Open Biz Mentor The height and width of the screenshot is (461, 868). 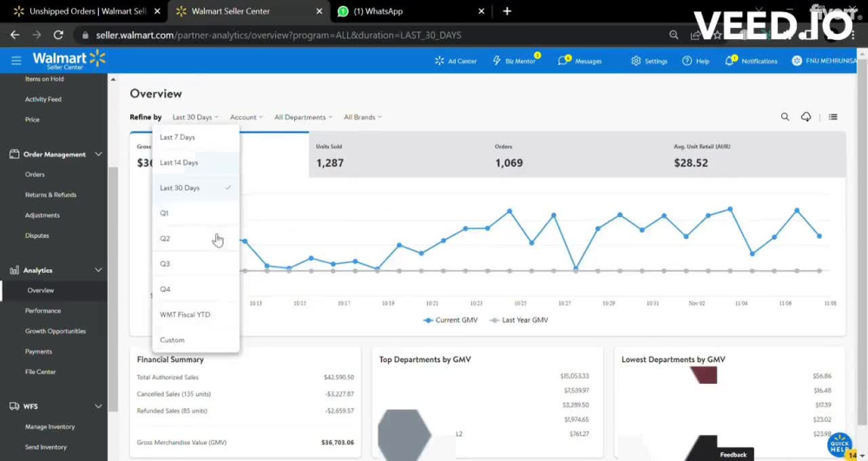515,60
